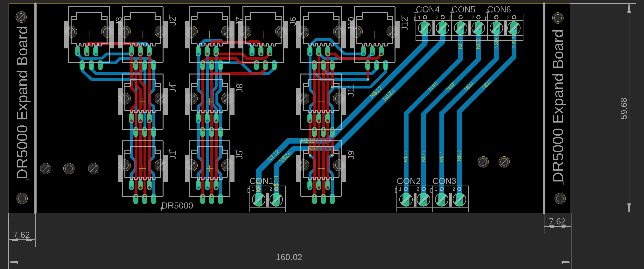644x269 pixels.
Task: Click the CON2 terminal block label
Action: tap(409, 181)
